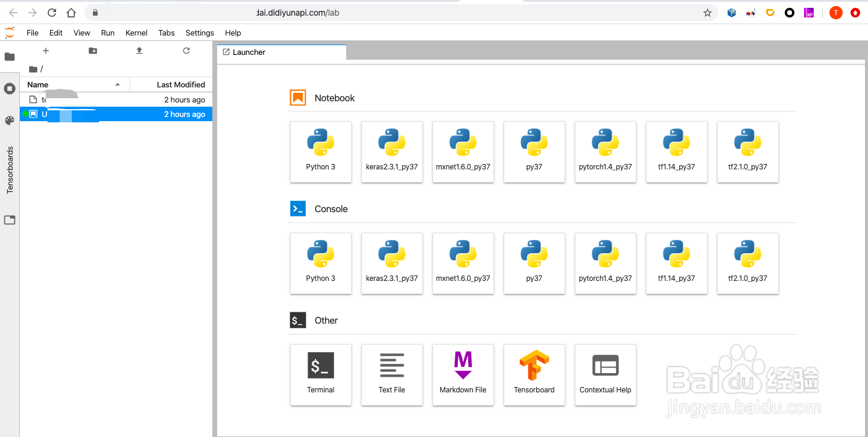The width and height of the screenshot is (868, 437).
Task: Open the file browser sidebar icon
Action: 10,57
